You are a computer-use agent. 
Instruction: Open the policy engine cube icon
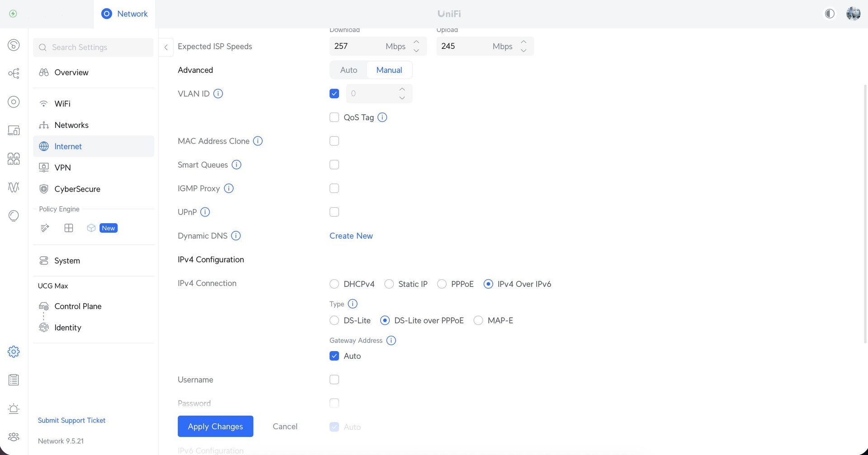[91, 228]
